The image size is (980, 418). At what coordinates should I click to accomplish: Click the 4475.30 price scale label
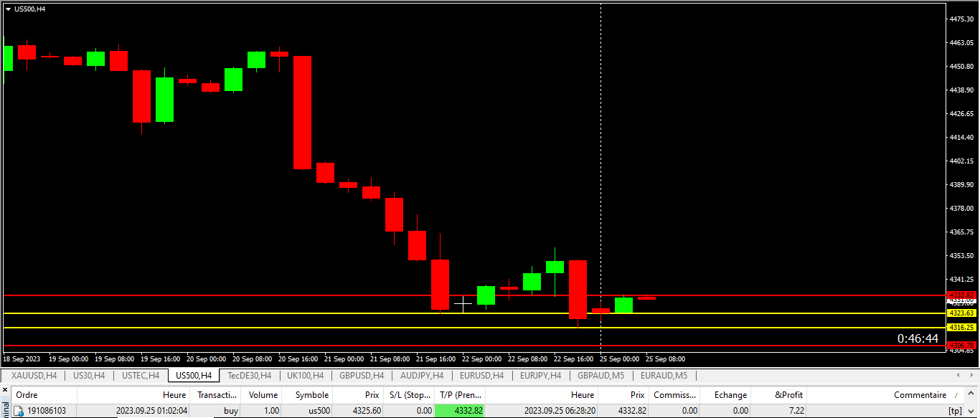click(961, 19)
